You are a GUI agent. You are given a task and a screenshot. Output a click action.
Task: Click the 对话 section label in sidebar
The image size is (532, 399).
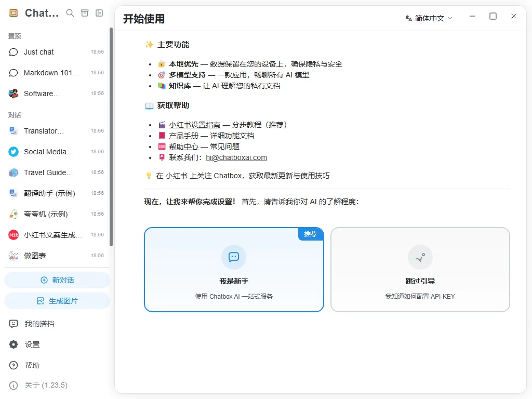(x=15, y=115)
